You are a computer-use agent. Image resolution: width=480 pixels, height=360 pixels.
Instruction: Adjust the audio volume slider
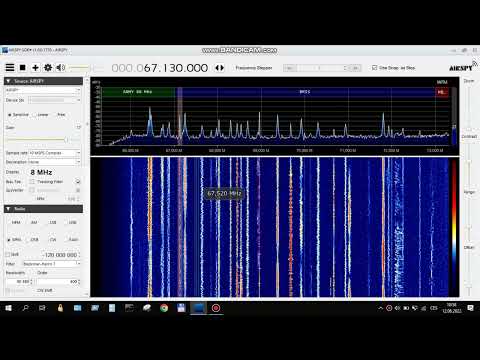pyautogui.click(x=85, y=68)
